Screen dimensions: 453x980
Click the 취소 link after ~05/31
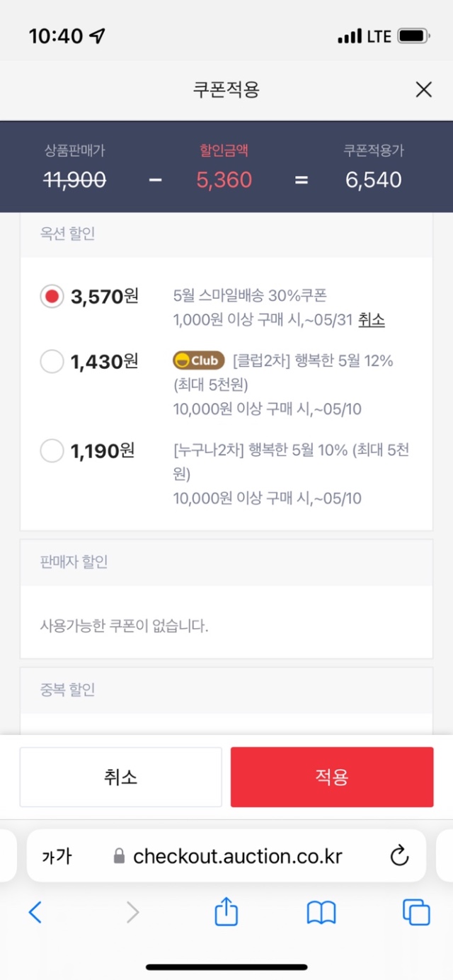[372, 320]
